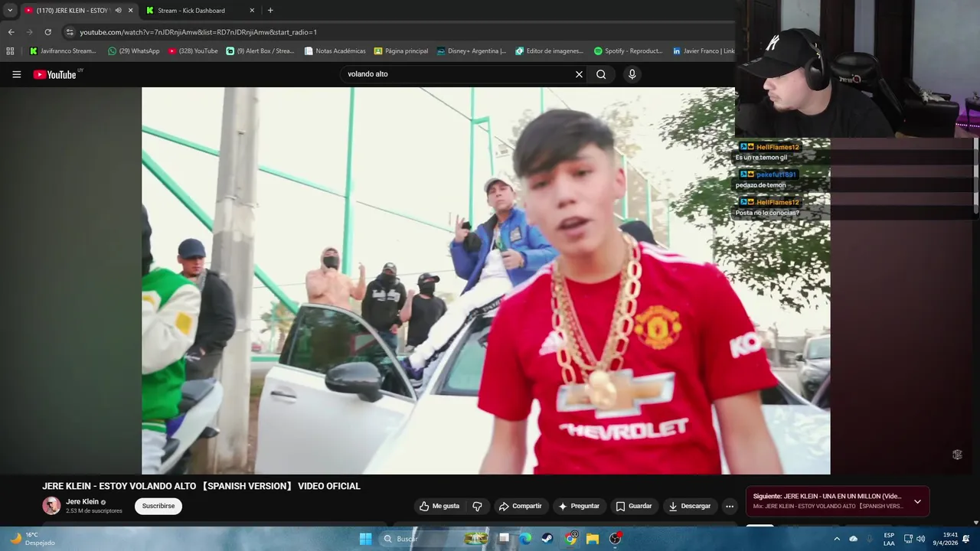980x551 pixels.
Task: Open the WhatsApp bookmark
Action: [x=134, y=51]
